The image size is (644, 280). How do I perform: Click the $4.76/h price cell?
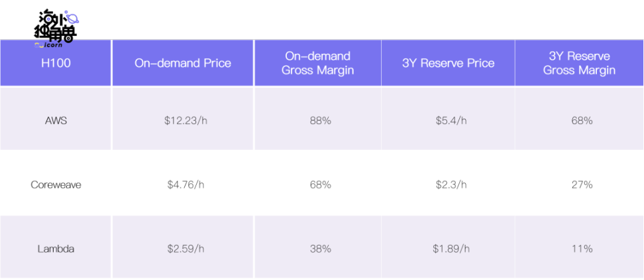(x=183, y=184)
